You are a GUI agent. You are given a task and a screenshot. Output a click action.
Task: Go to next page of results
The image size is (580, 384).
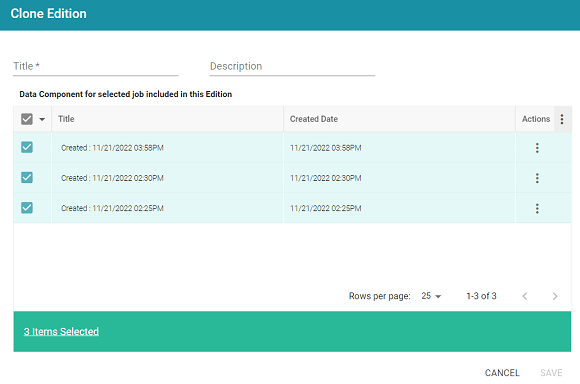[x=555, y=296]
